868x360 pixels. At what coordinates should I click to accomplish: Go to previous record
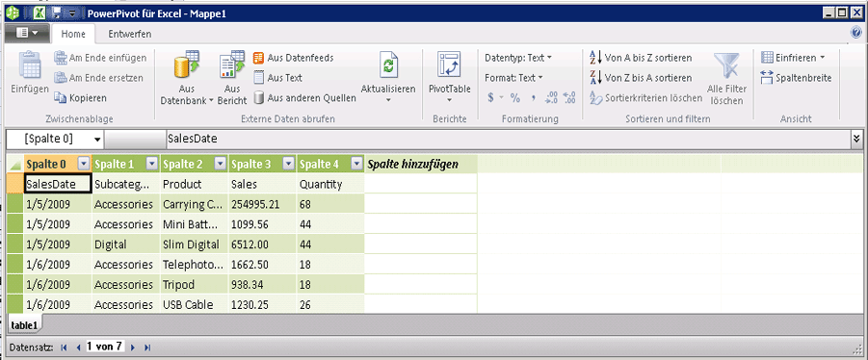[78, 347]
